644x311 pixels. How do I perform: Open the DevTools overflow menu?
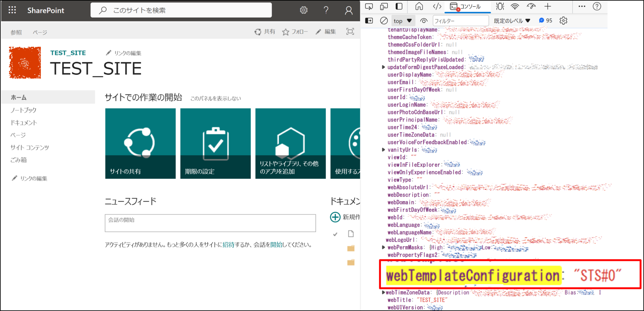click(581, 6)
